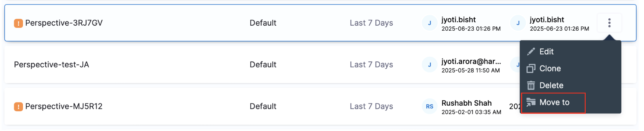Click the pencil Edit icon in menu

[531, 52]
